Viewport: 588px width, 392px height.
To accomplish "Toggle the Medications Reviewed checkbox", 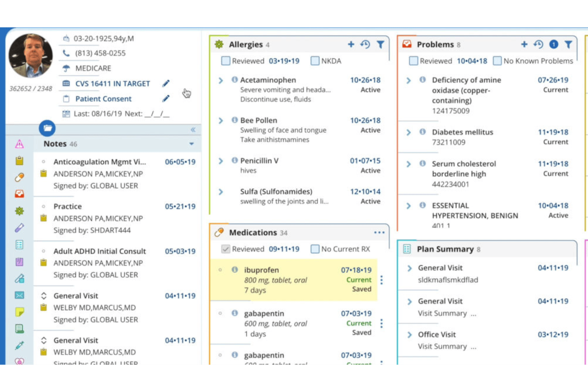I will click(225, 249).
